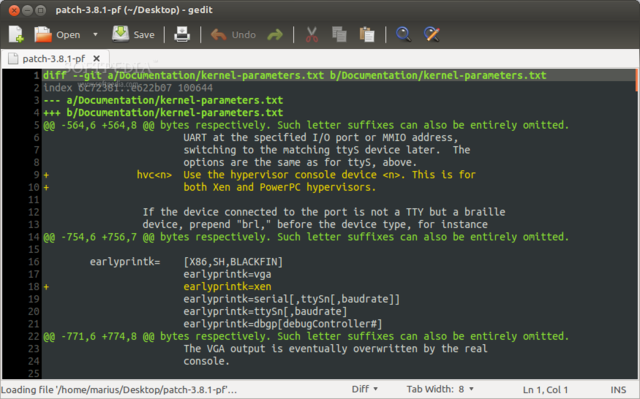Open Find with the magnifier icon
This screenshot has height=399, width=640.
click(403, 35)
